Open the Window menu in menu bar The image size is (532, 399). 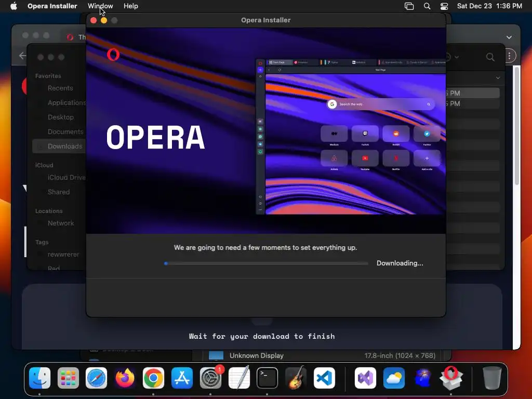point(100,6)
